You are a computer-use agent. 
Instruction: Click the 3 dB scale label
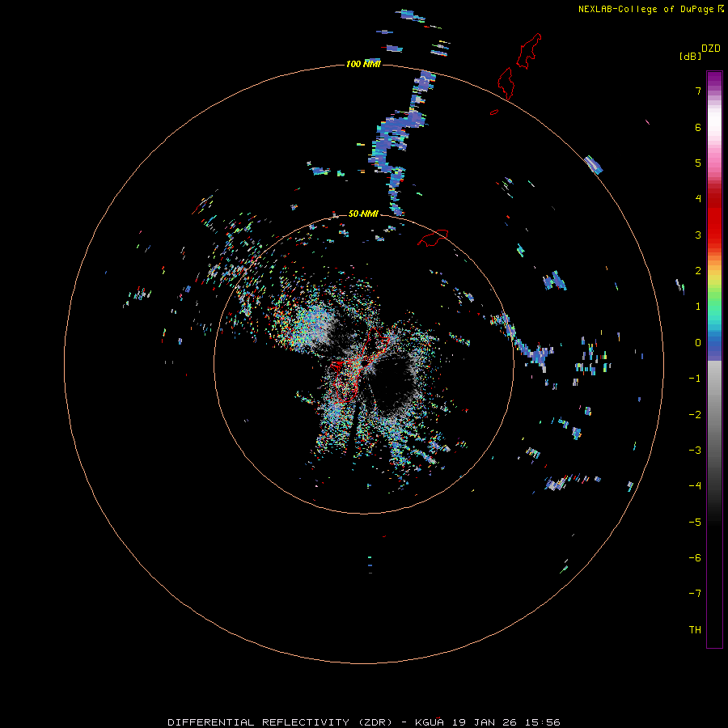[698, 235]
